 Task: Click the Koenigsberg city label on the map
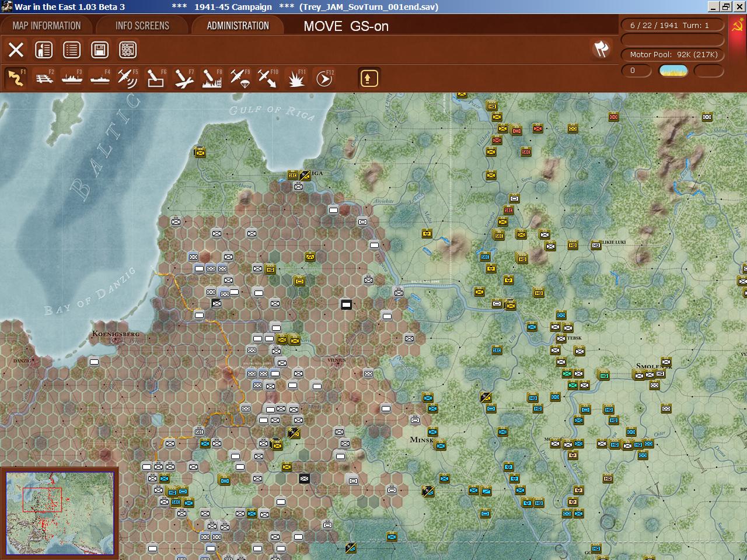tap(116, 334)
